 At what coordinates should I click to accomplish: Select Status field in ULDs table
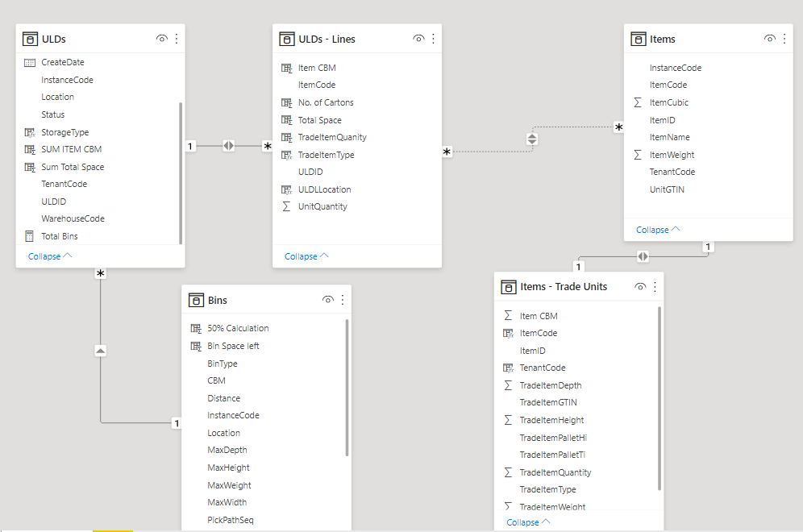pyautogui.click(x=52, y=114)
